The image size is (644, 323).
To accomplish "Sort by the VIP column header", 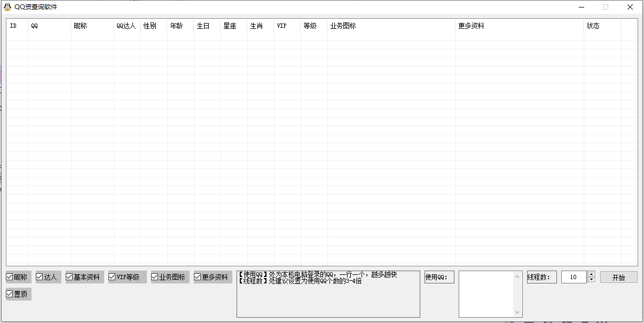I will click(287, 26).
